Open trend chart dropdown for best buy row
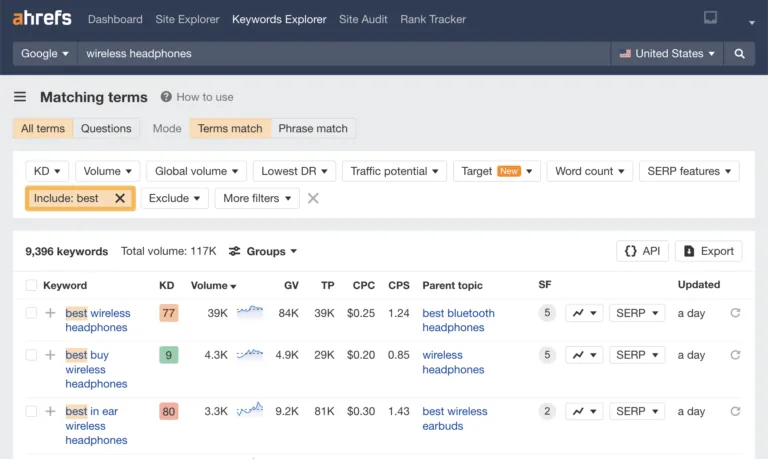This screenshot has height=459, width=768. pyautogui.click(x=584, y=355)
